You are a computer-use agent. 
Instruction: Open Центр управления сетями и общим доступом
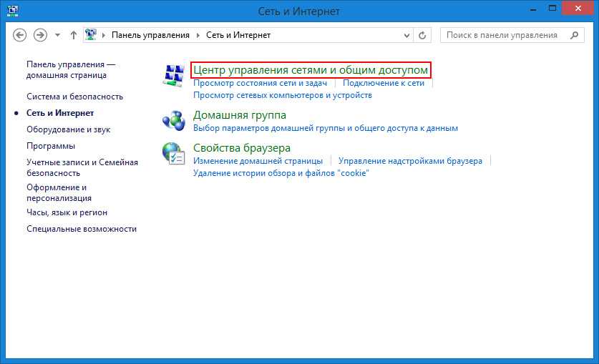[311, 70]
